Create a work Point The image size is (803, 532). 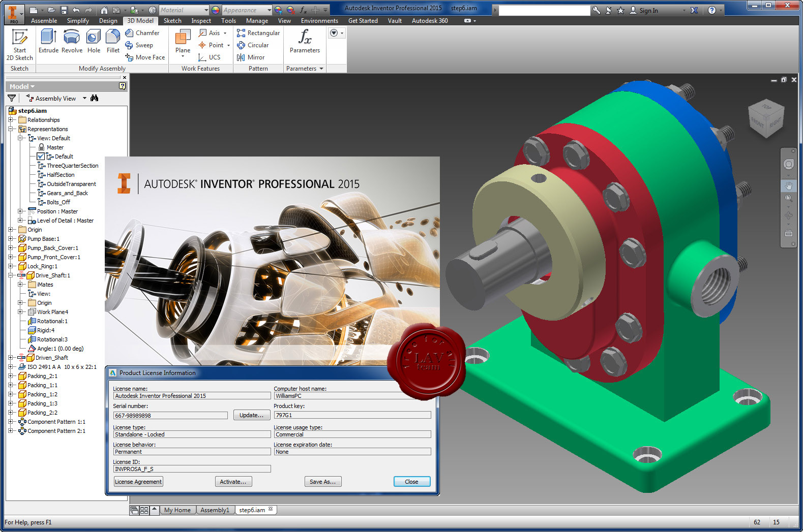[214, 45]
